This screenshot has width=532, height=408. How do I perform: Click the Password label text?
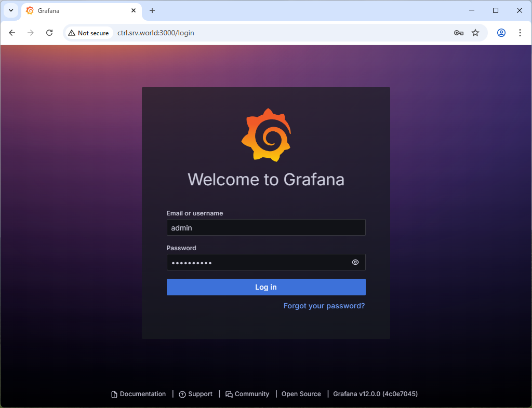tap(181, 248)
